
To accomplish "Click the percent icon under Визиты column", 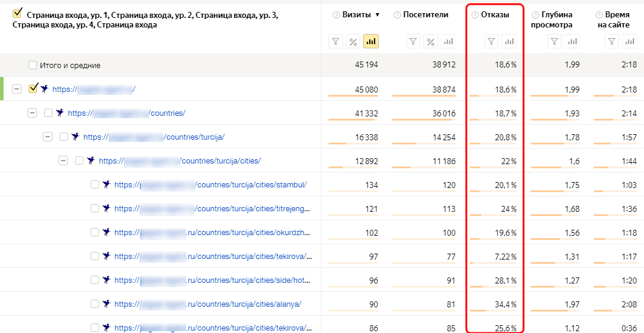I will (x=353, y=41).
